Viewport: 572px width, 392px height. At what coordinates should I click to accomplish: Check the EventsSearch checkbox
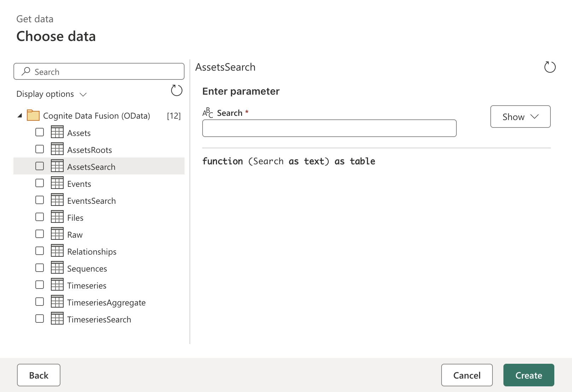click(39, 200)
